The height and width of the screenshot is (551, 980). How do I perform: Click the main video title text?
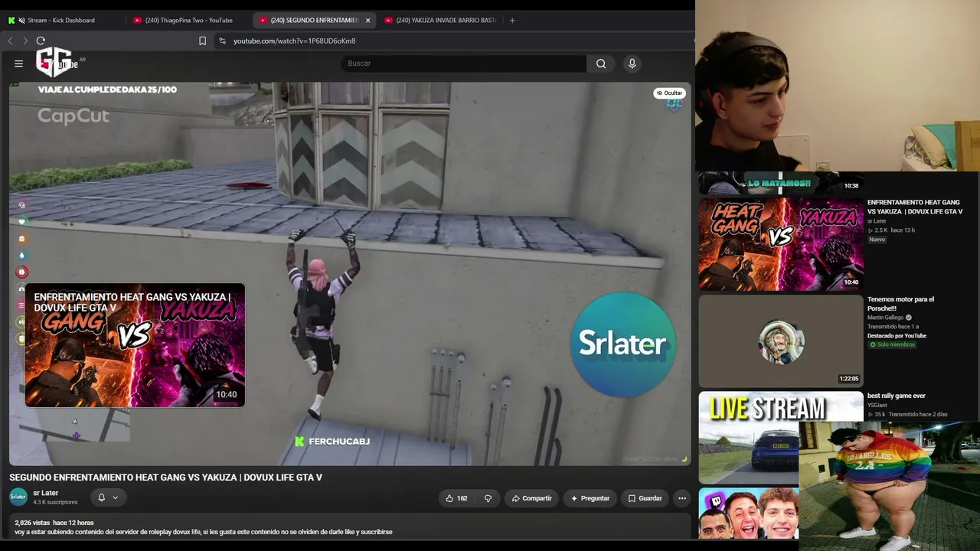coord(165,478)
